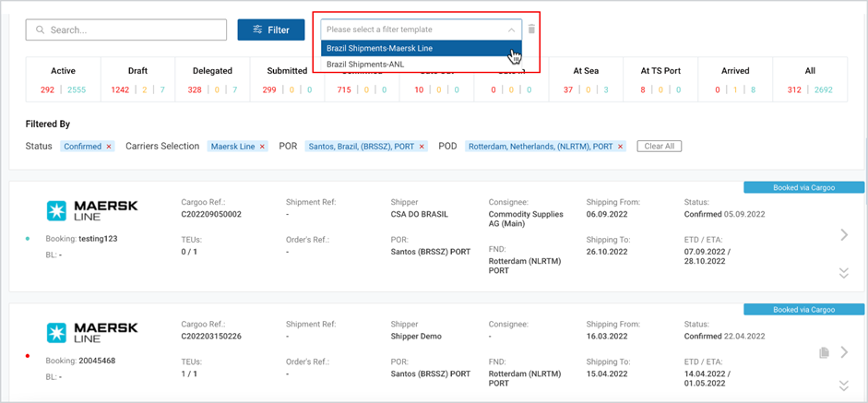Click booking number 20045468
Screen dimensions: 868x403
coord(97,361)
